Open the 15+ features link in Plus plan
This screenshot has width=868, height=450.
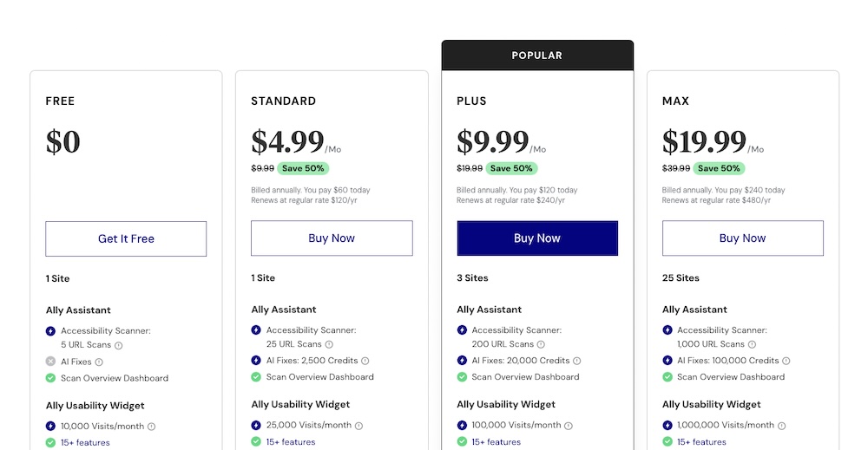pyautogui.click(x=496, y=442)
